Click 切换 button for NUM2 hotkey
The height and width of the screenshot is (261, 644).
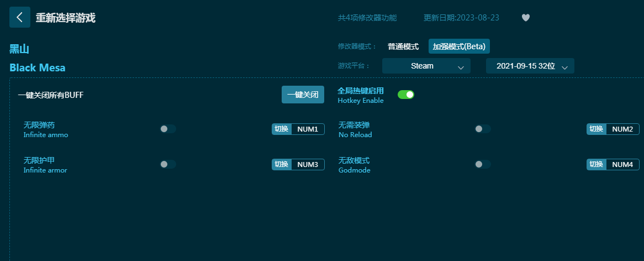(597, 129)
